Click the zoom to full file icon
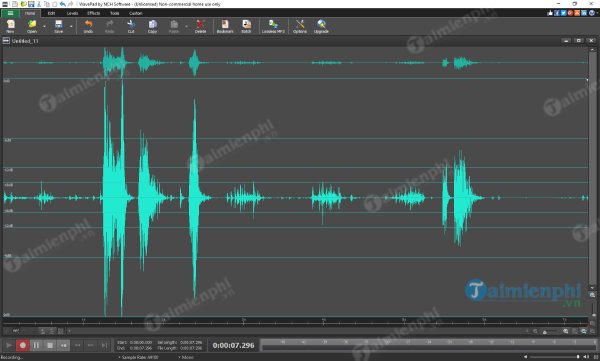Image resolution: width=600 pixels, height=361 pixels. pos(584,331)
